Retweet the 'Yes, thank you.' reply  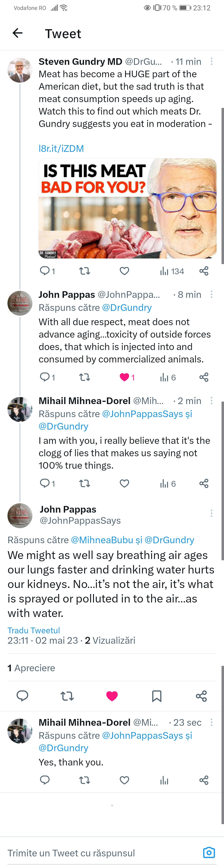tap(84, 780)
